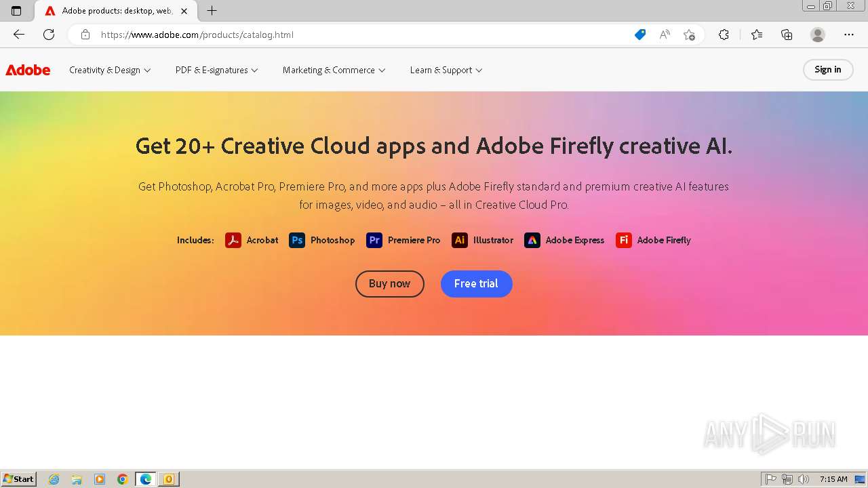Launch Google Chrome from taskbar
Image resolution: width=868 pixels, height=488 pixels.
122,479
